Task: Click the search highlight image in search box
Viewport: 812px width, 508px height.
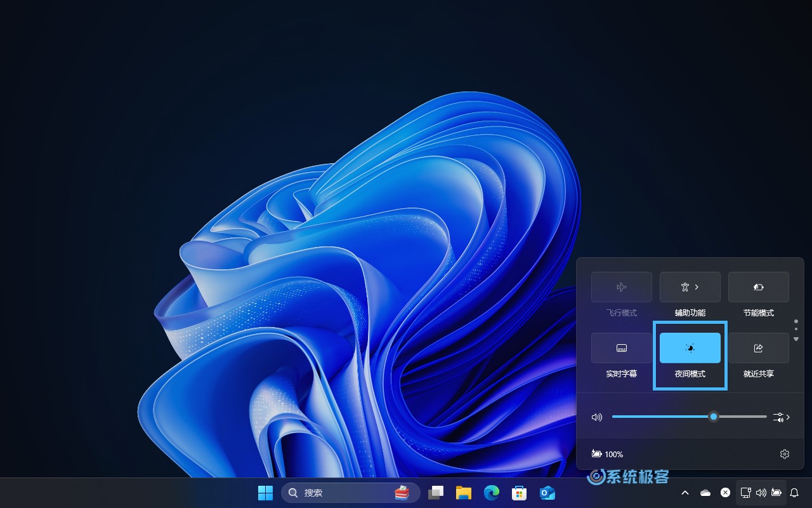Action: click(402, 493)
